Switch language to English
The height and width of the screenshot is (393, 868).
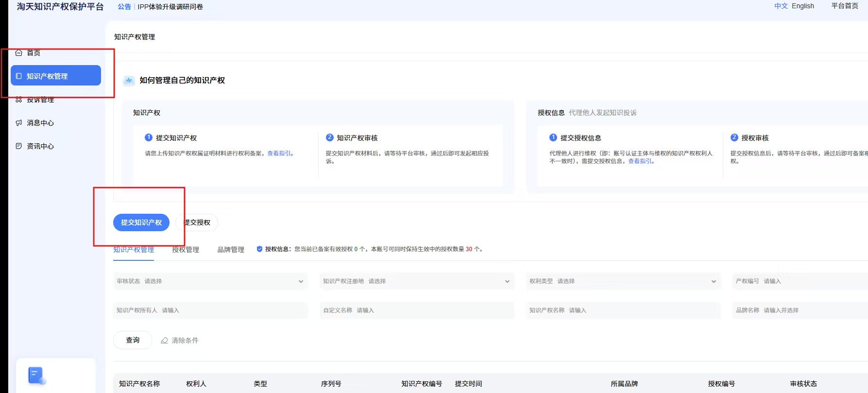click(802, 6)
